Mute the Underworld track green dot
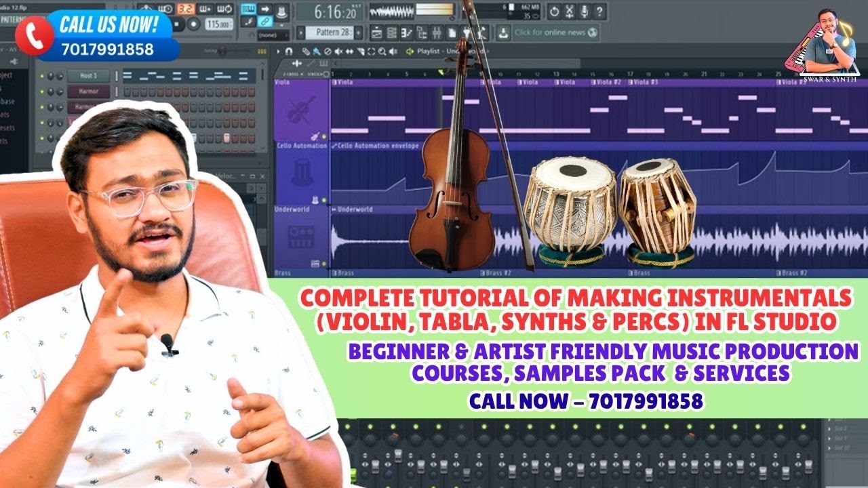The width and height of the screenshot is (868, 488). coord(324,264)
